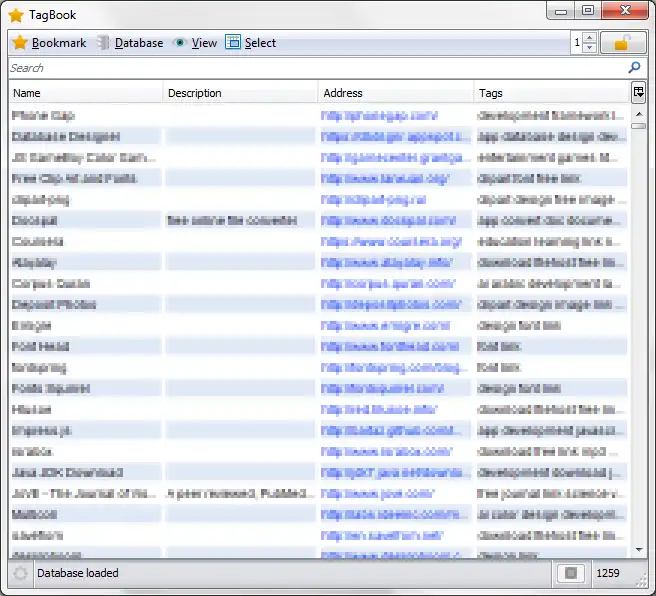Click the status bar gear icon
This screenshot has height=596, width=656.
20,573
